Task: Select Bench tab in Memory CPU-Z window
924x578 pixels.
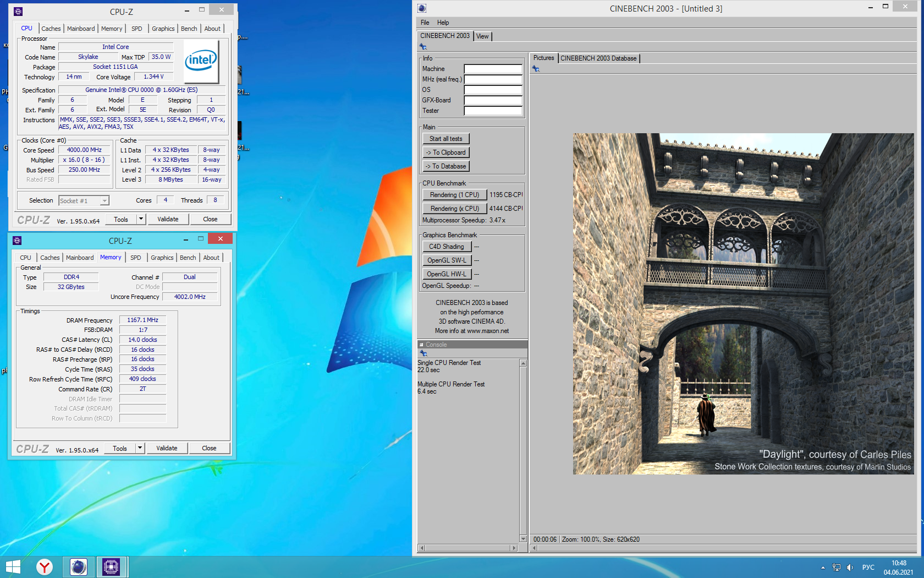Action: [188, 258]
